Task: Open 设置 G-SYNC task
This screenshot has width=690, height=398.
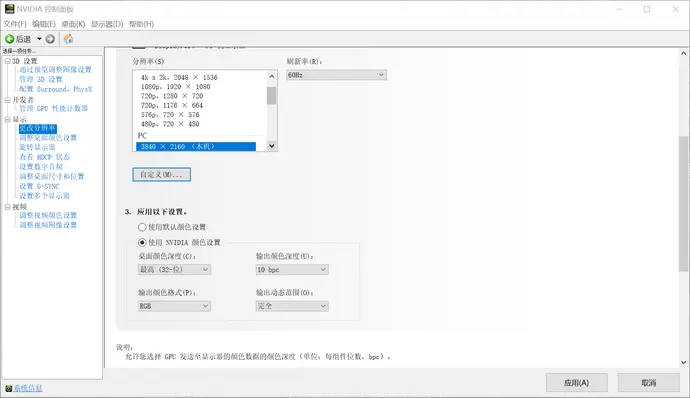Action: (39, 186)
